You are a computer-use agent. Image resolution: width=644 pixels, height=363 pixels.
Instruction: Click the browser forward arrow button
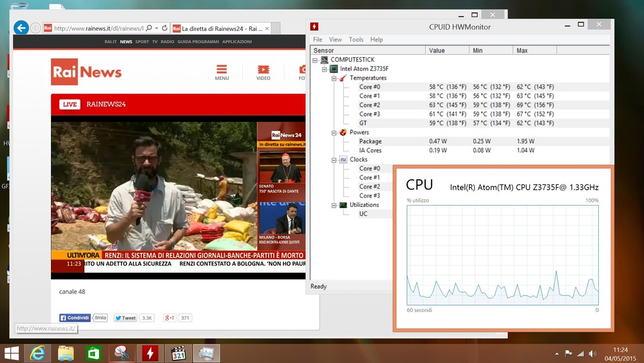[x=35, y=28]
